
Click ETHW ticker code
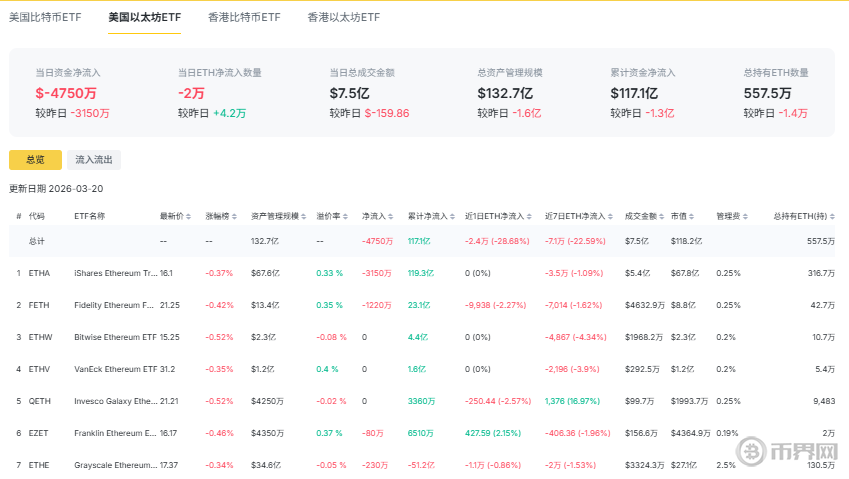(41, 337)
